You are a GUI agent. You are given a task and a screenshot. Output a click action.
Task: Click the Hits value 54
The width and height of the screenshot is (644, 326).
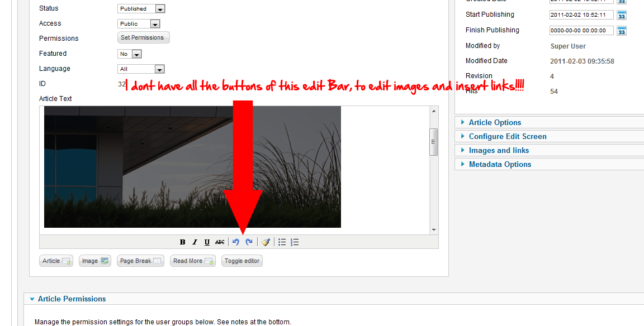point(553,92)
